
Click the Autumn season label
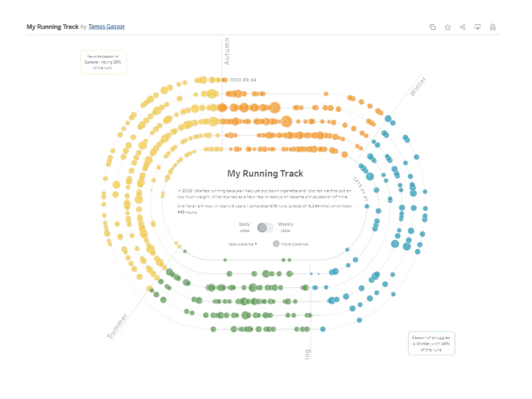click(x=227, y=52)
